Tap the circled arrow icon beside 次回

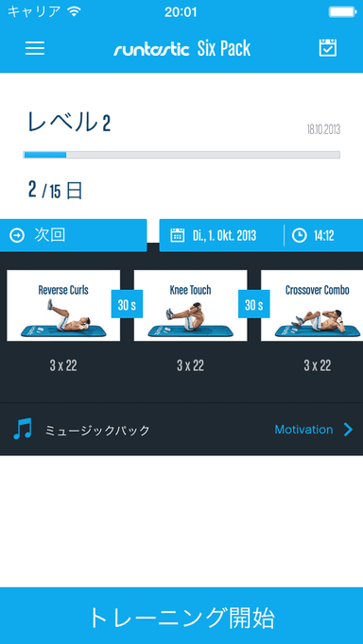(x=17, y=236)
